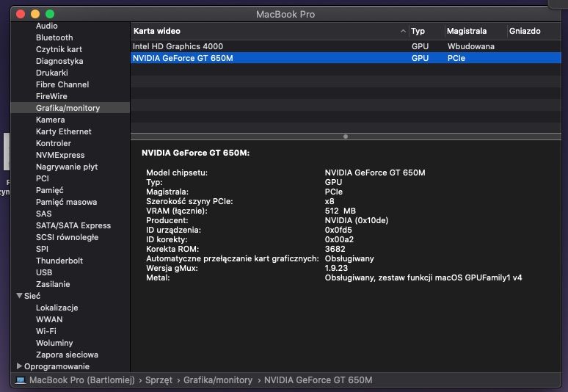The width and height of the screenshot is (568, 392).
Task: Select Lokalizacje under Sieć
Action: [57, 308]
